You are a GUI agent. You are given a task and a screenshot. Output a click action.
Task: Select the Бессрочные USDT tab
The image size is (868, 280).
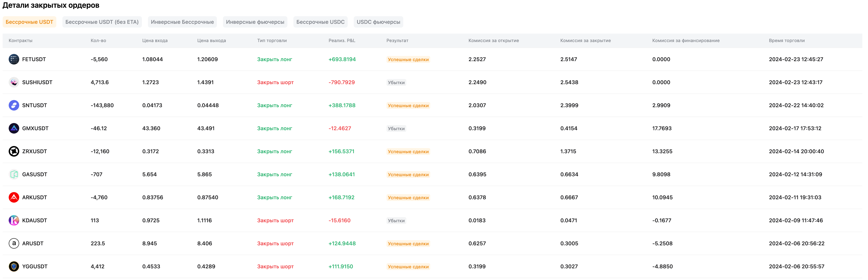[29, 22]
